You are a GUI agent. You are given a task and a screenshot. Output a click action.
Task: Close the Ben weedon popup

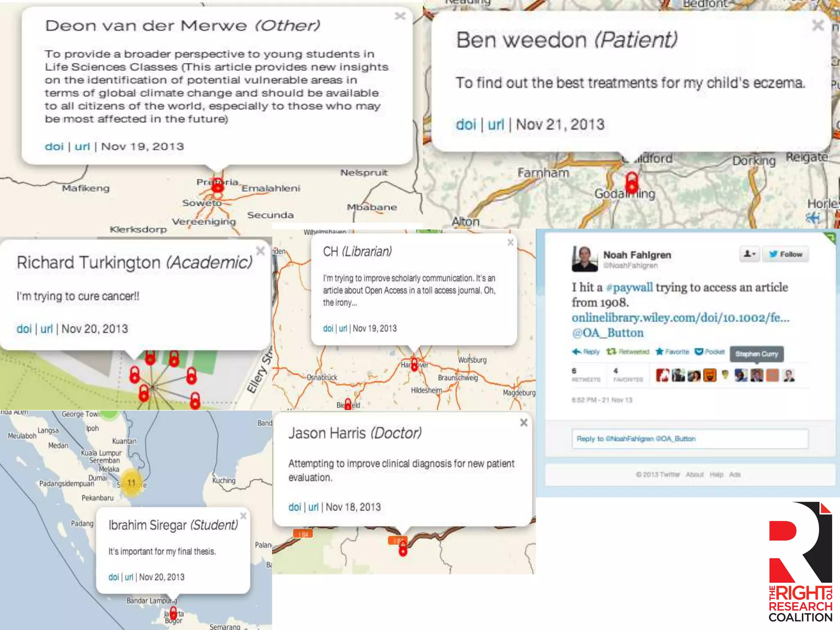[817, 25]
